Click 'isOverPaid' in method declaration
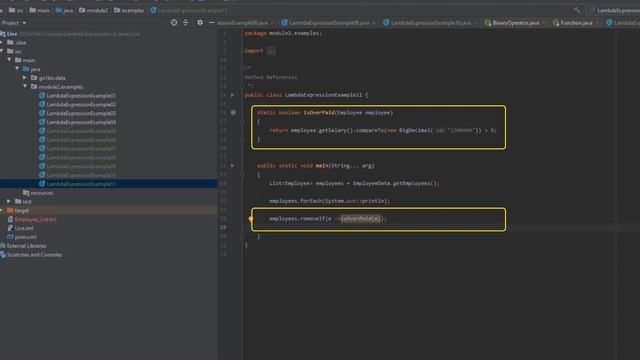 [319, 112]
